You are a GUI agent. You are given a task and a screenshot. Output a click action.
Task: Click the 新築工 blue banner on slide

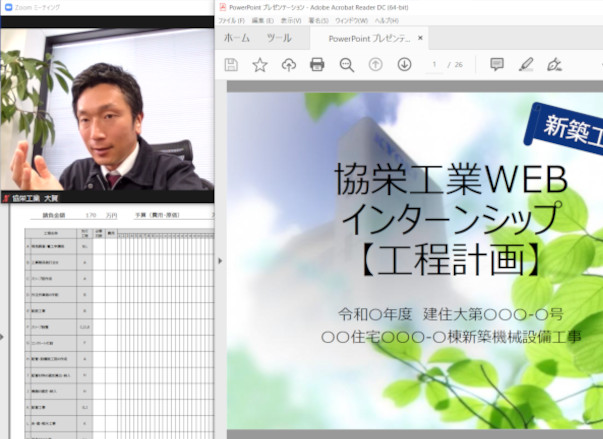[565, 128]
